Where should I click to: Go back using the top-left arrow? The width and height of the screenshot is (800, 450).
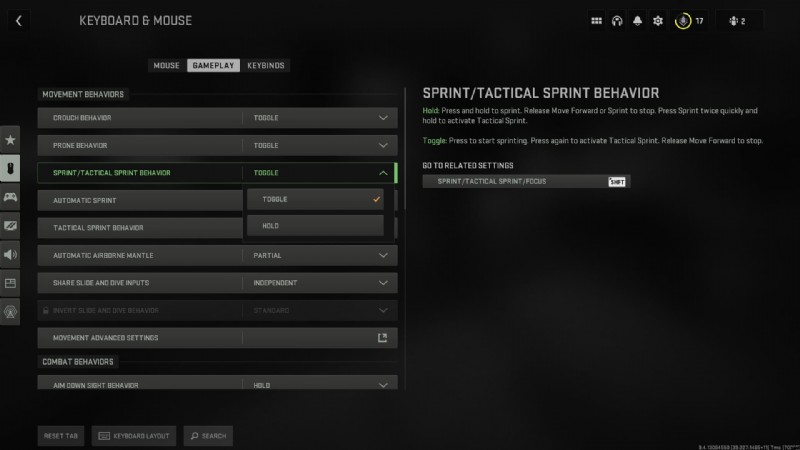[x=19, y=20]
